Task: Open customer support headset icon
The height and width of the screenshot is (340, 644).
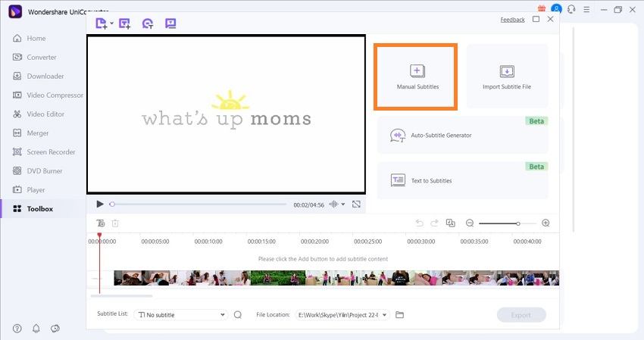Action: click(571, 9)
